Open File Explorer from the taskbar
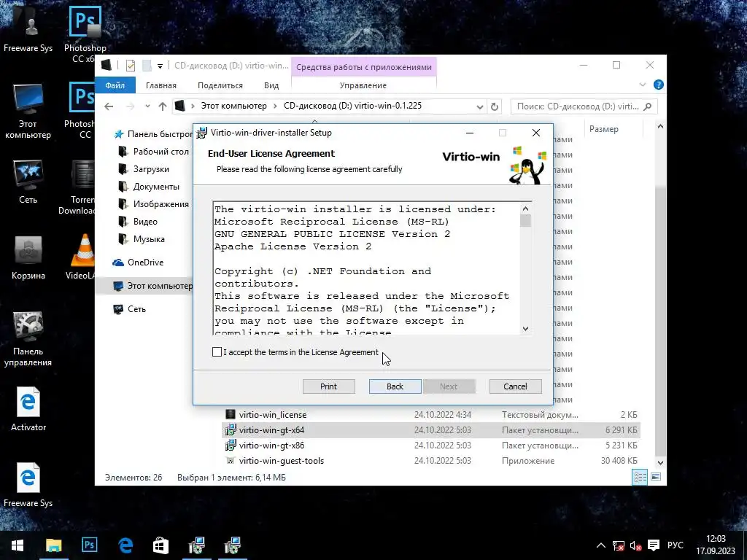Viewport: 747px width, 560px height. click(53, 545)
